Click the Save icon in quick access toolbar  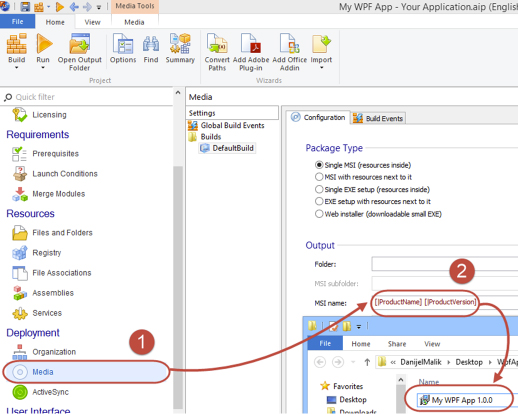click(x=25, y=6)
